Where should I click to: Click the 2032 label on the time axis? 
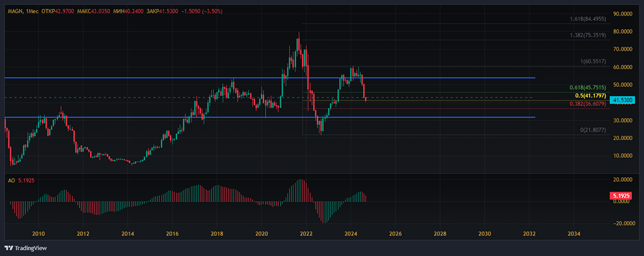(529, 233)
